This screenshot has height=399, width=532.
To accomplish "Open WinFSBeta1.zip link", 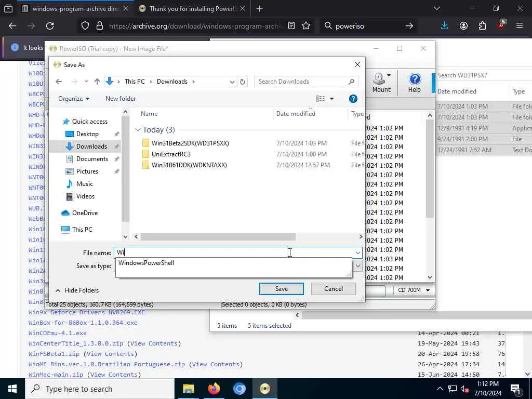I will click(54, 354).
